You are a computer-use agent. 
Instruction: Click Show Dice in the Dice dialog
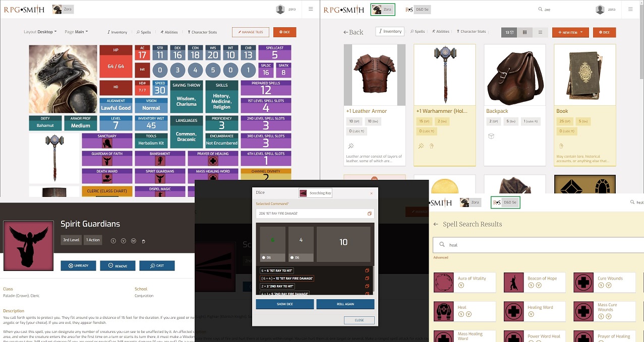pos(285,304)
